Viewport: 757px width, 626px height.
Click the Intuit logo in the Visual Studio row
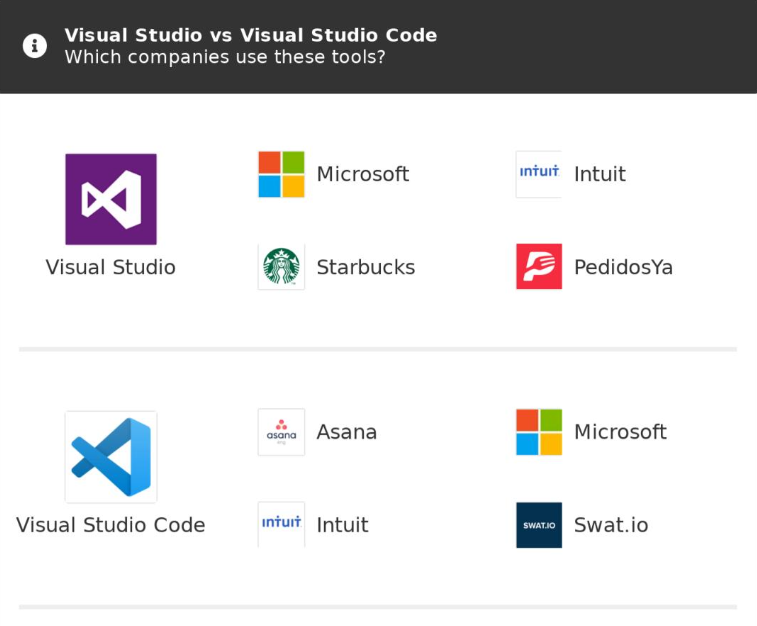539,174
